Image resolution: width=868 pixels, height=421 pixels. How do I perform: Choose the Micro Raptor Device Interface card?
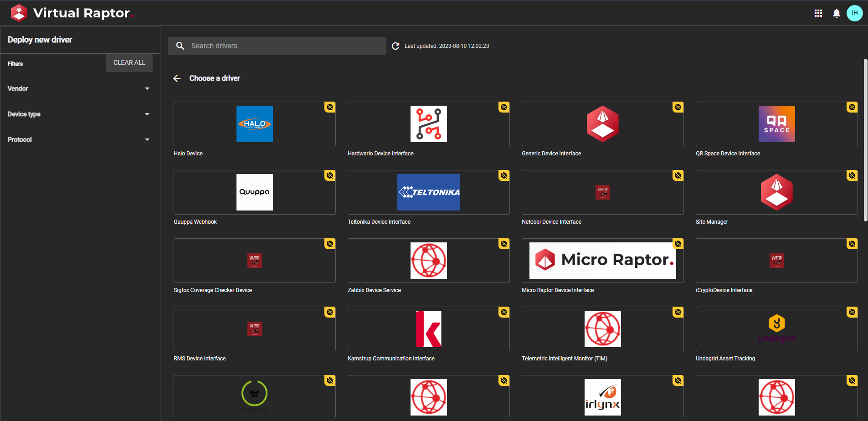[602, 261]
